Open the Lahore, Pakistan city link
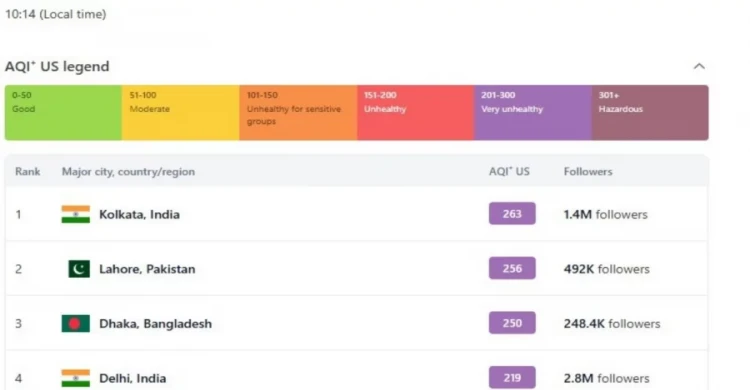Screen dimensions: 750x390 point(147,269)
